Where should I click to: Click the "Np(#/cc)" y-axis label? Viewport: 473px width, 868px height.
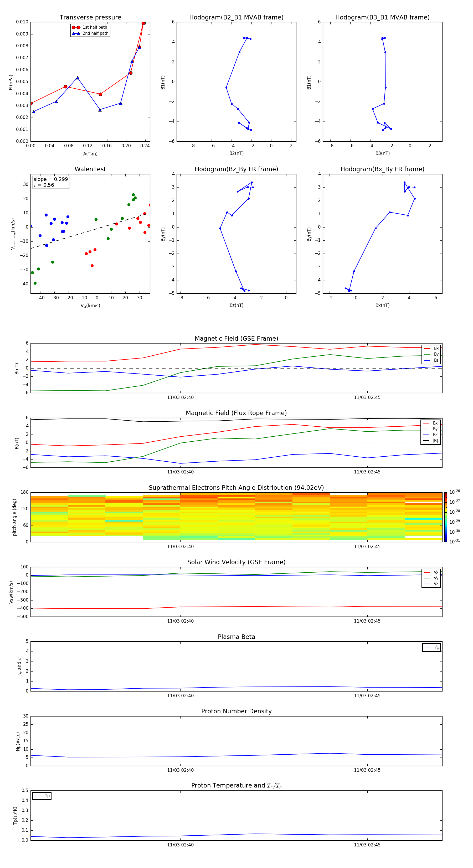(18, 741)
